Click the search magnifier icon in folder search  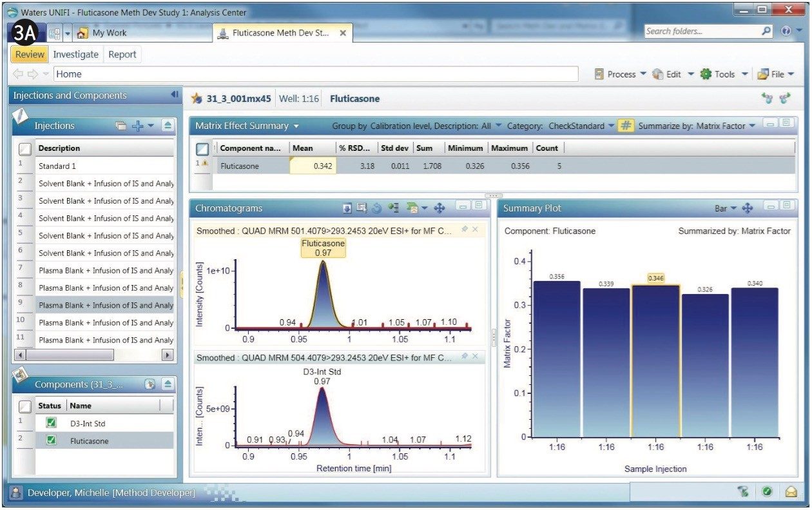pos(766,31)
